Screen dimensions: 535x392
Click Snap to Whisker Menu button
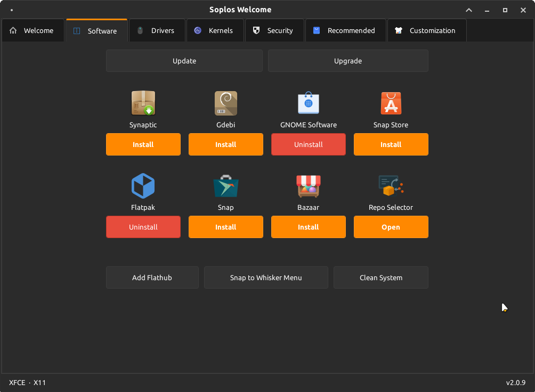pyautogui.click(x=266, y=277)
